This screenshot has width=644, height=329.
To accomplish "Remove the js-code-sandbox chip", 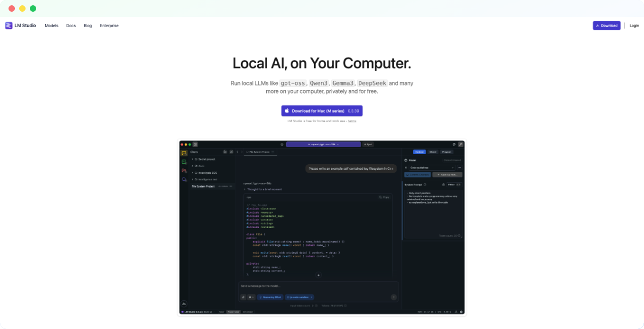I will tap(311, 297).
